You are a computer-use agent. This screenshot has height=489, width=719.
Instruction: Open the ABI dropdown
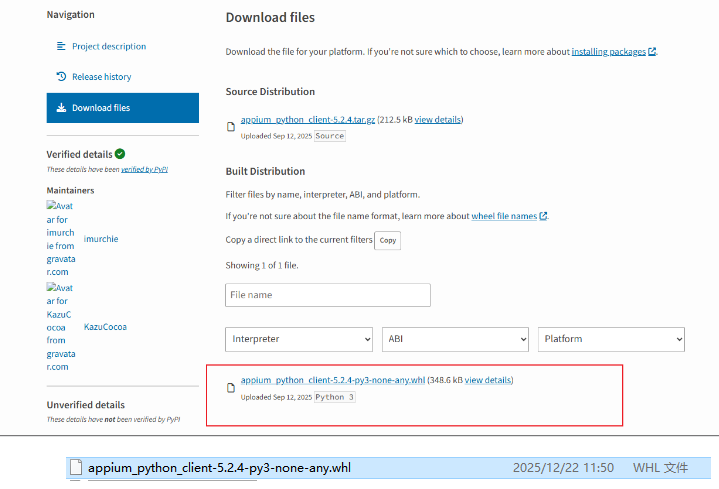[455, 339]
